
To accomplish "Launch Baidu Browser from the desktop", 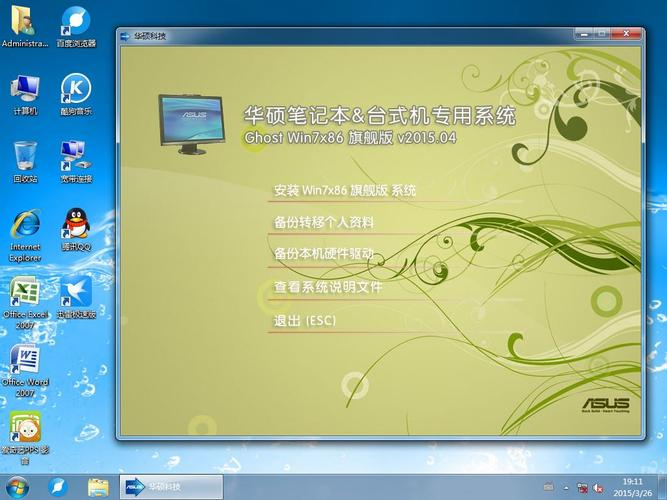I will click(76, 23).
